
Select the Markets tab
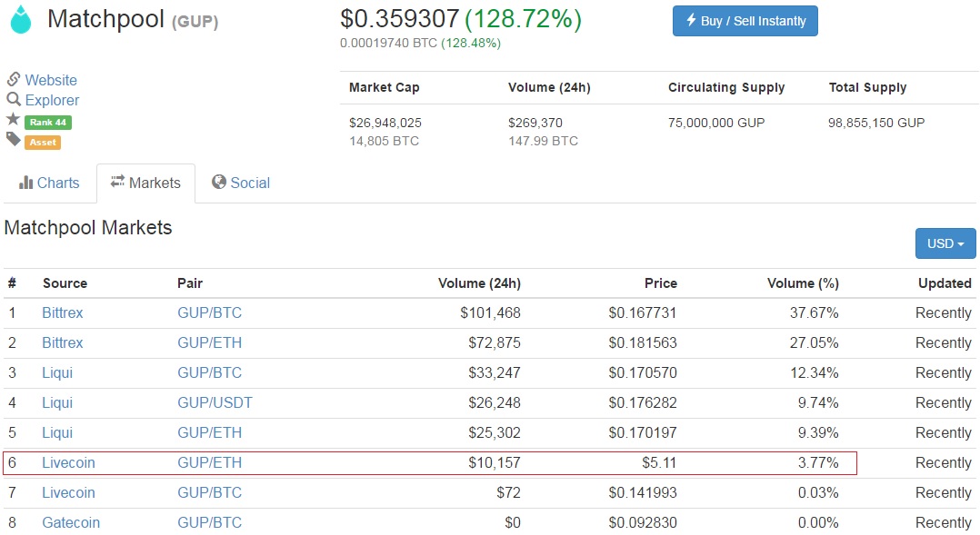145,183
